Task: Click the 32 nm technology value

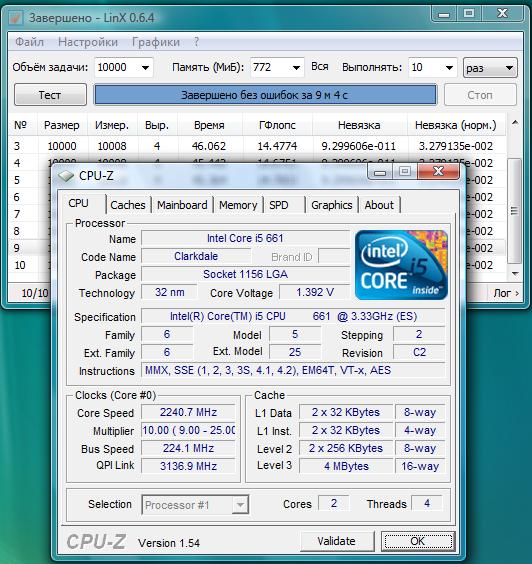Action: click(169, 292)
